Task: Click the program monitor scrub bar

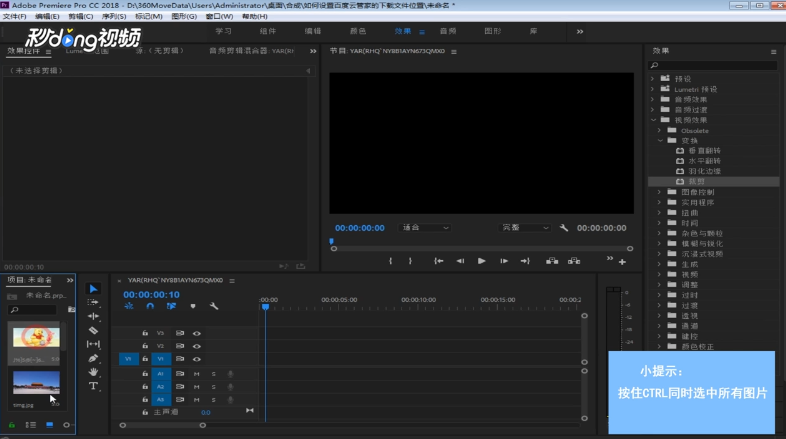Action: [x=482, y=249]
